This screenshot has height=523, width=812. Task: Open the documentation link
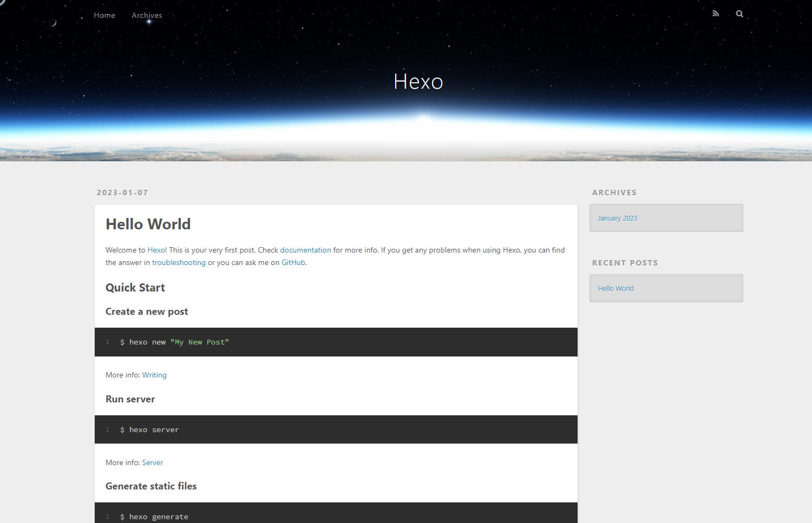pyautogui.click(x=305, y=250)
